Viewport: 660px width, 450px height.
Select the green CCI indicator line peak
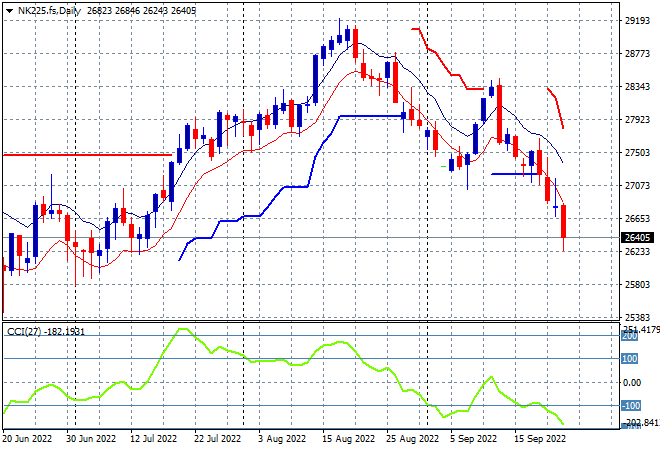tap(183, 329)
